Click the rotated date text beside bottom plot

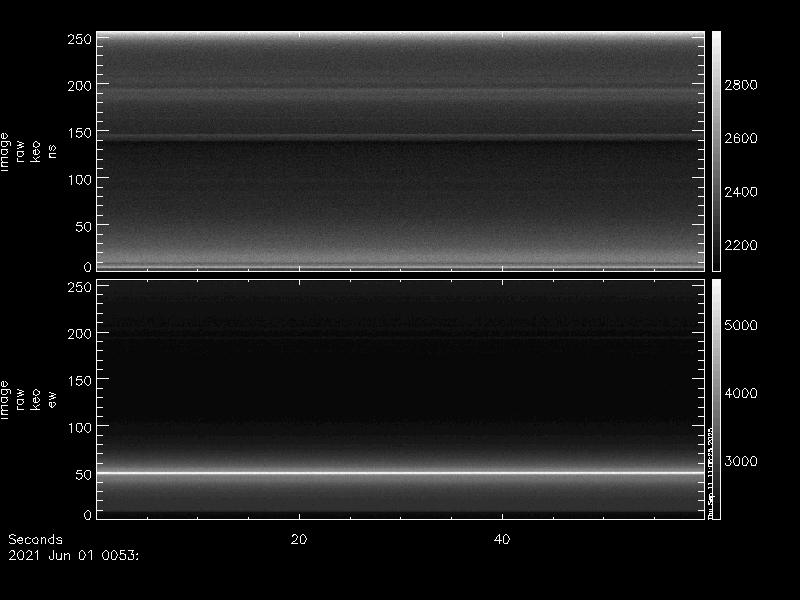pyautogui.click(x=711, y=470)
